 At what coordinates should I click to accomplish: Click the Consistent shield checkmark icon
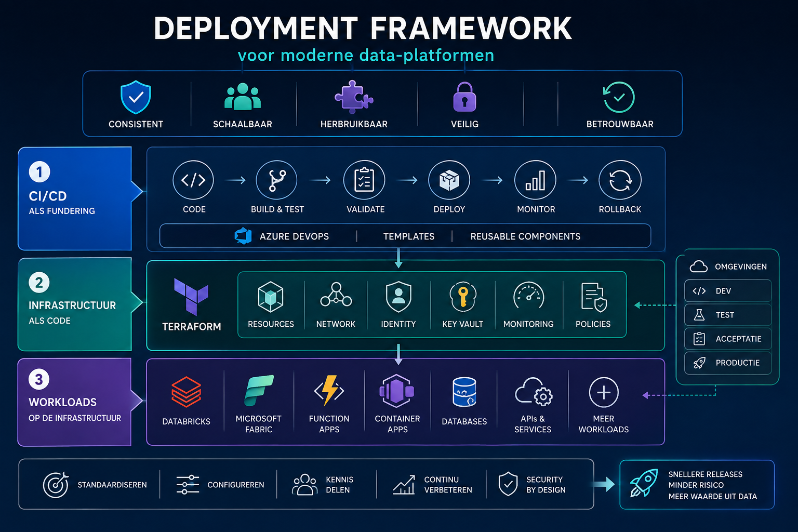pos(136,97)
